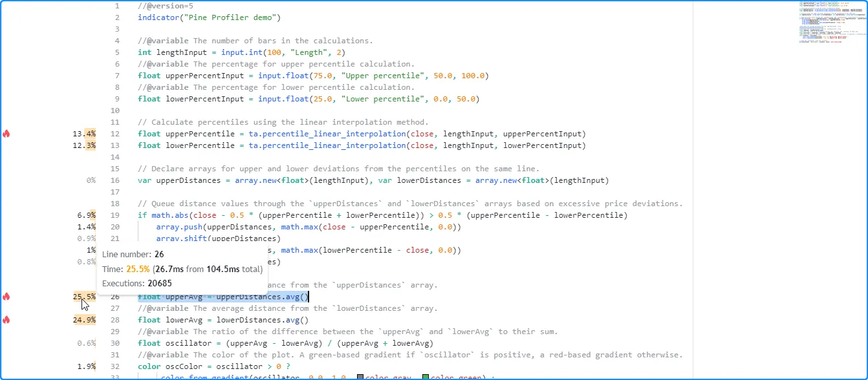Screen dimensions: 868x380
Task: Click ta.percentile_linear_interpolation on the upperPercentile line
Action: 327,134
